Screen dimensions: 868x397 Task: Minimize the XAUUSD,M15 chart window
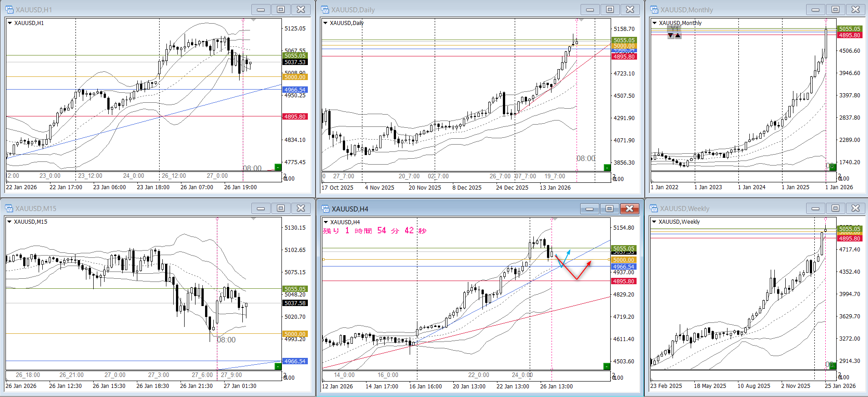[261, 208]
